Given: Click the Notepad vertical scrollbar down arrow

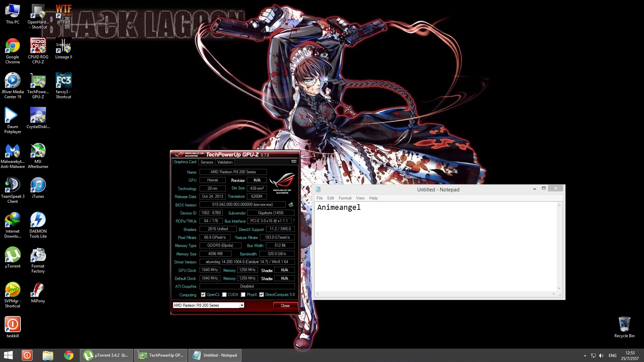Looking at the screenshot, I should click(x=559, y=288).
